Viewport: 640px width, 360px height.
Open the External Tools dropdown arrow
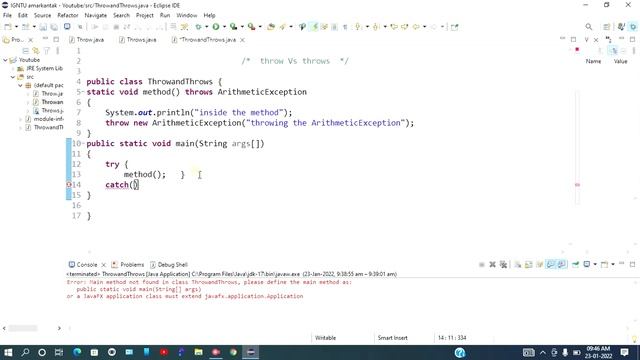tap(260, 27)
